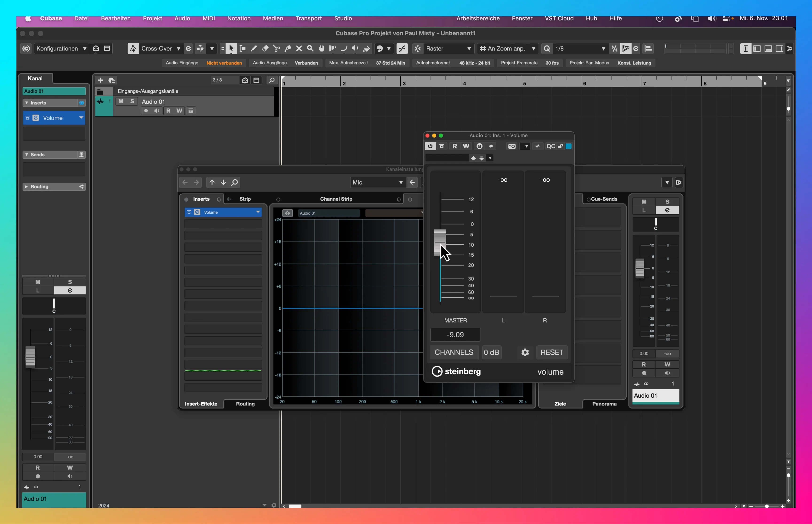
Task: Click the Add Track plus icon
Action: click(100, 80)
